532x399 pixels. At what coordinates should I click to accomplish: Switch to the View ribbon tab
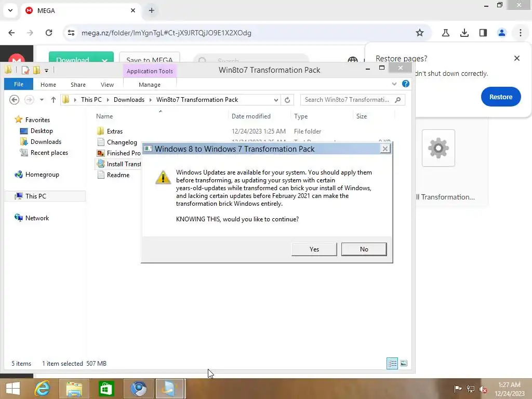107,85
